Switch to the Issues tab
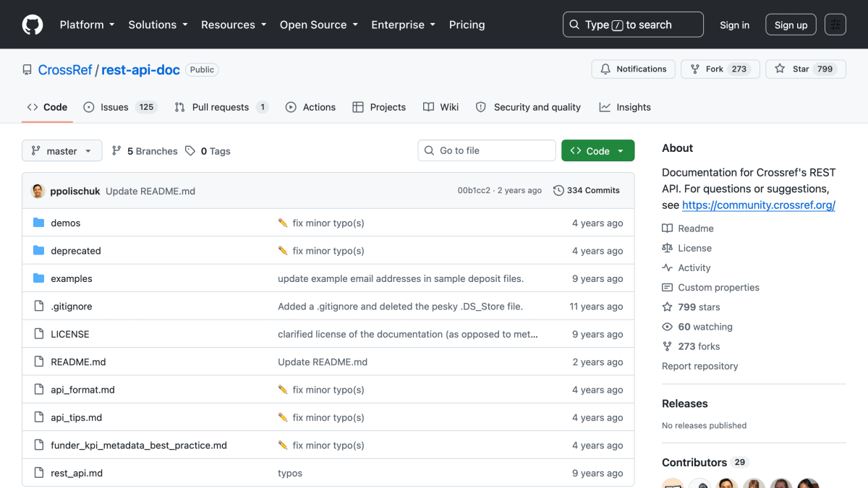Screen dimensions: 868x488 pos(120,107)
